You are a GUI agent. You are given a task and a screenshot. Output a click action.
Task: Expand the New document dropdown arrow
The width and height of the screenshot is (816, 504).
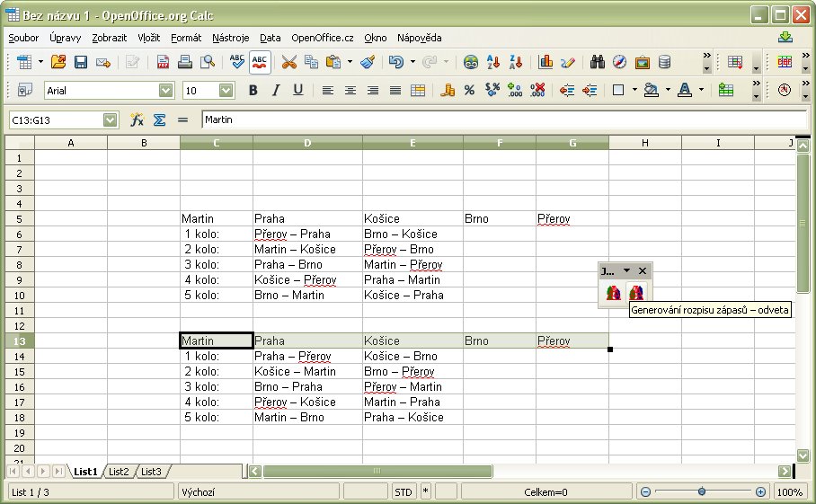click(40, 62)
